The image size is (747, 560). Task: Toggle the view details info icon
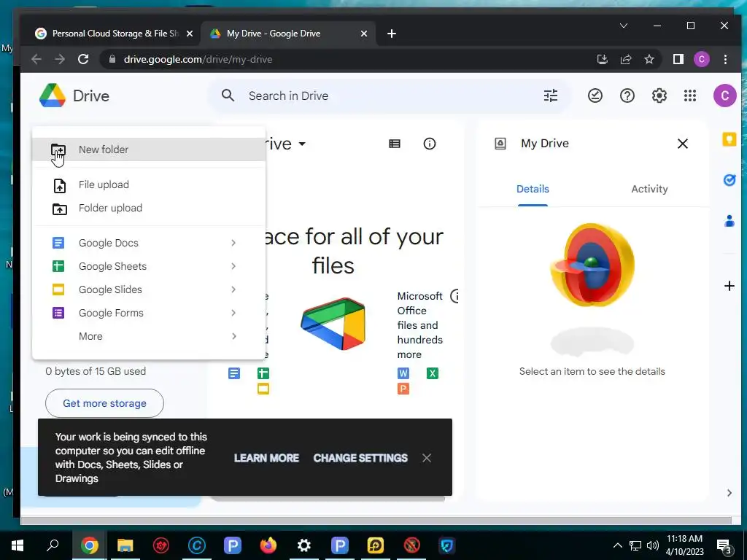pyautogui.click(x=429, y=144)
